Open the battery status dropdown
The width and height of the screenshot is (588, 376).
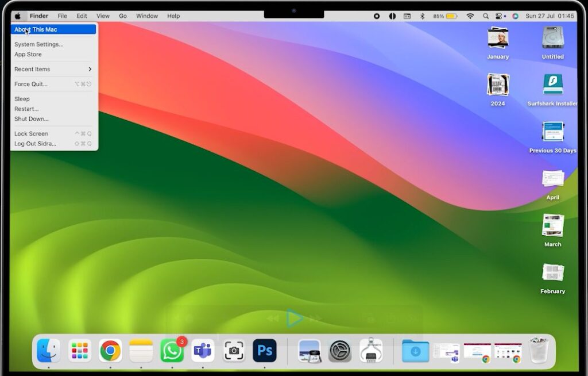tap(447, 16)
